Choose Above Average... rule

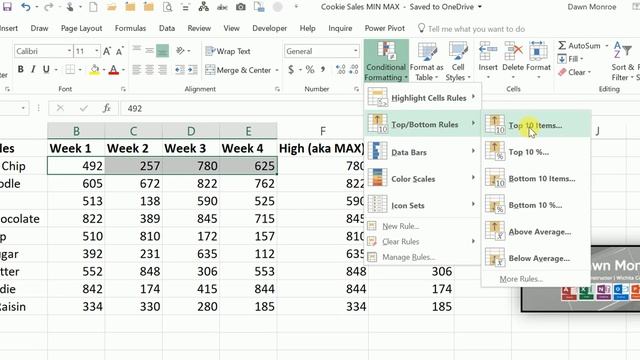(x=536, y=231)
